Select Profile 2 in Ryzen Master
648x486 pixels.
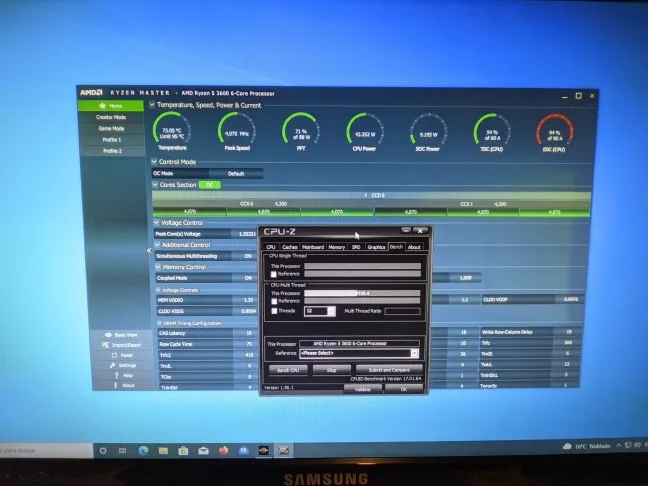[112, 151]
